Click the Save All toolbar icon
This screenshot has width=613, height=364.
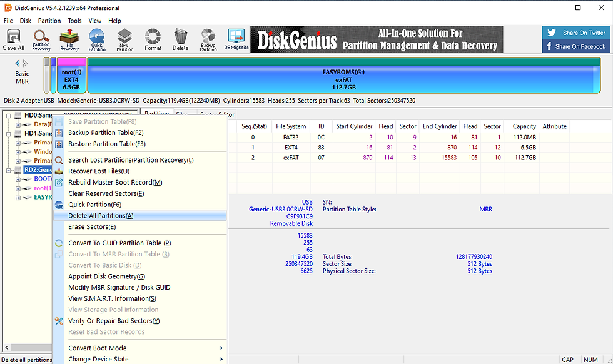coord(14,39)
